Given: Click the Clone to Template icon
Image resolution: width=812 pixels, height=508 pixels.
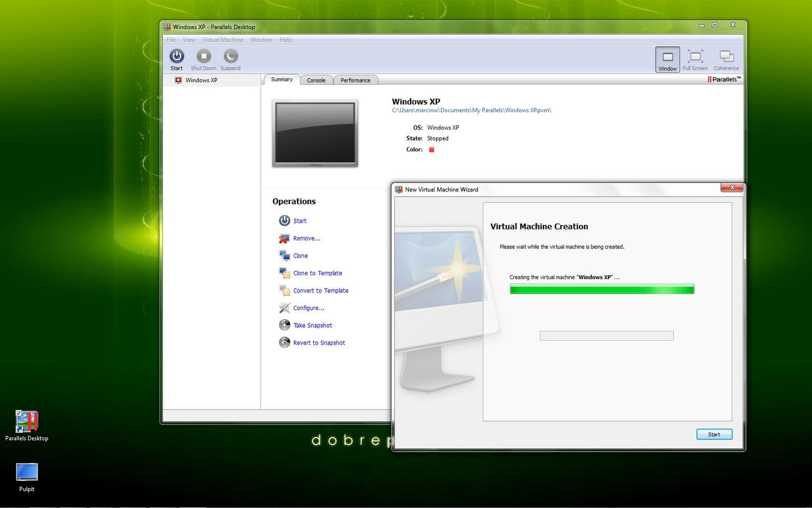Looking at the screenshot, I should 284,273.
